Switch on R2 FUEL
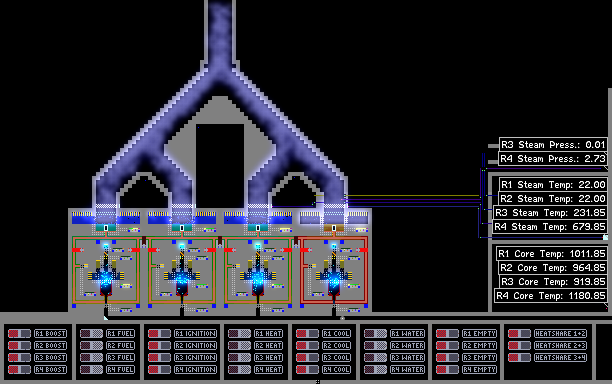 (x=91, y=345)
